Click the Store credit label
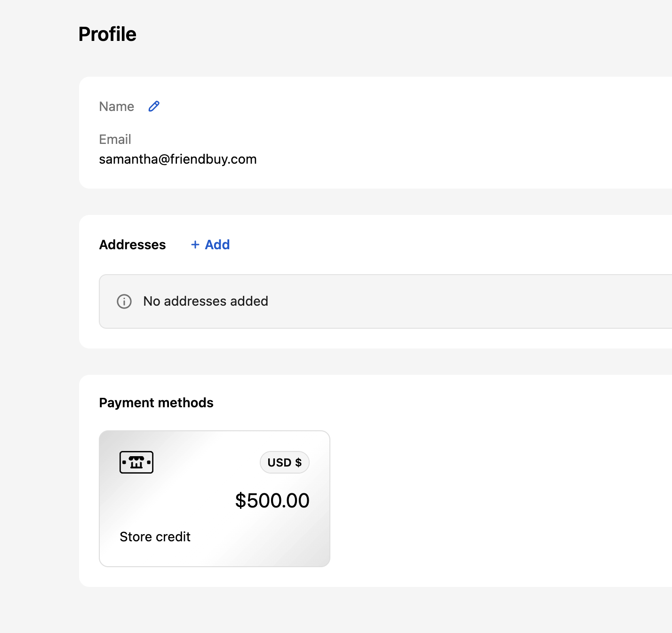Image resolution: width=672 pixels, height=633 pixels. [155, 537]
